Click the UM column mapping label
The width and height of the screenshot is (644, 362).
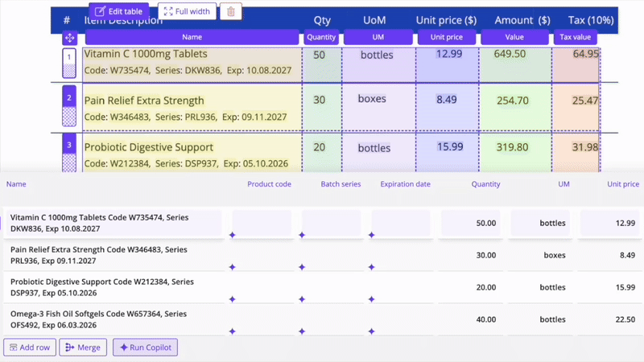tap(378, 37)
